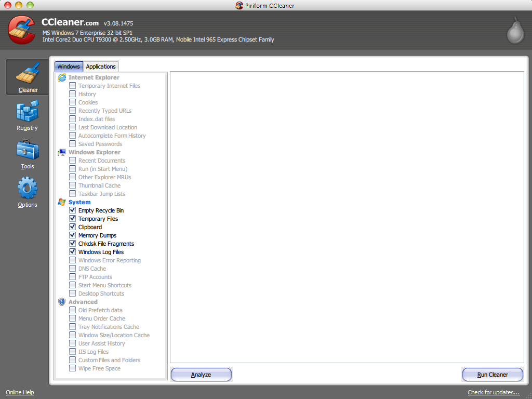The width and height of the screenshot is (532, 399).
Task: Enable Temporary Internet Files checkbox
Action: click(x=72, y=86)
